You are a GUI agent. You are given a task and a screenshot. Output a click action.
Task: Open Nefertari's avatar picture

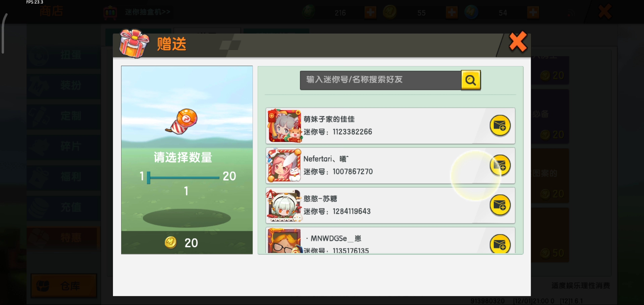(284, 165)
